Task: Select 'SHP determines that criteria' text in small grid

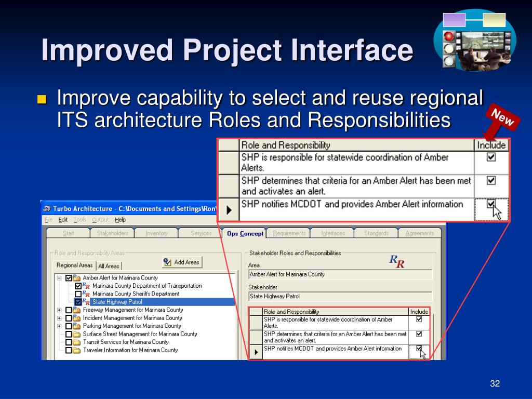Action: [x=335, y=337]
